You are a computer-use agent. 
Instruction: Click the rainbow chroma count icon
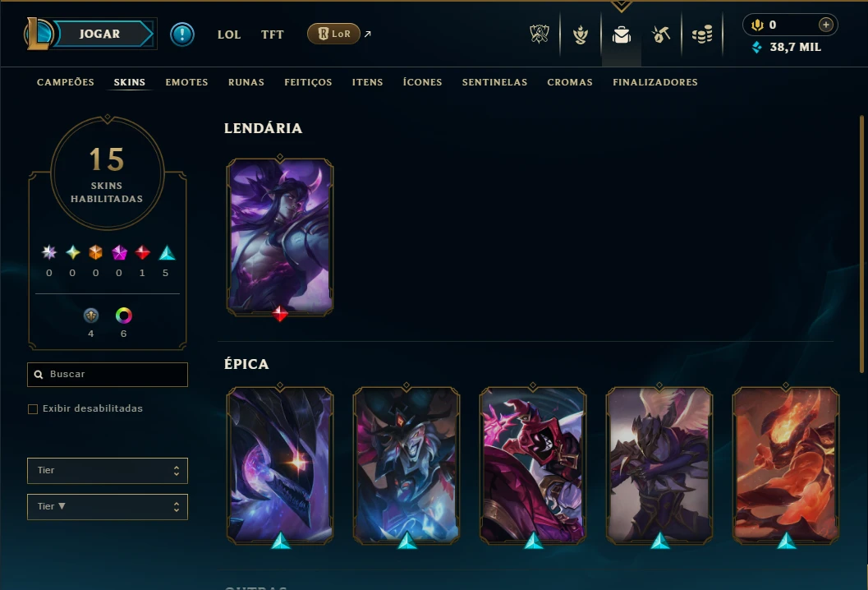tap(123, 316)
